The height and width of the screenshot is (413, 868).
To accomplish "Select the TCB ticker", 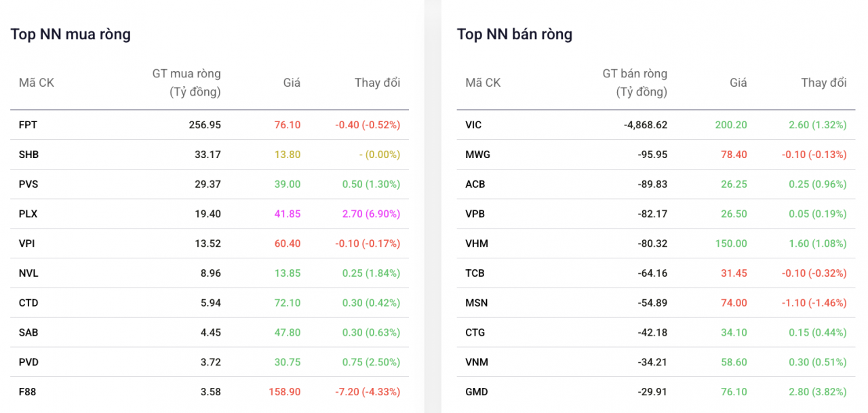I will click(x=475, y=273).
